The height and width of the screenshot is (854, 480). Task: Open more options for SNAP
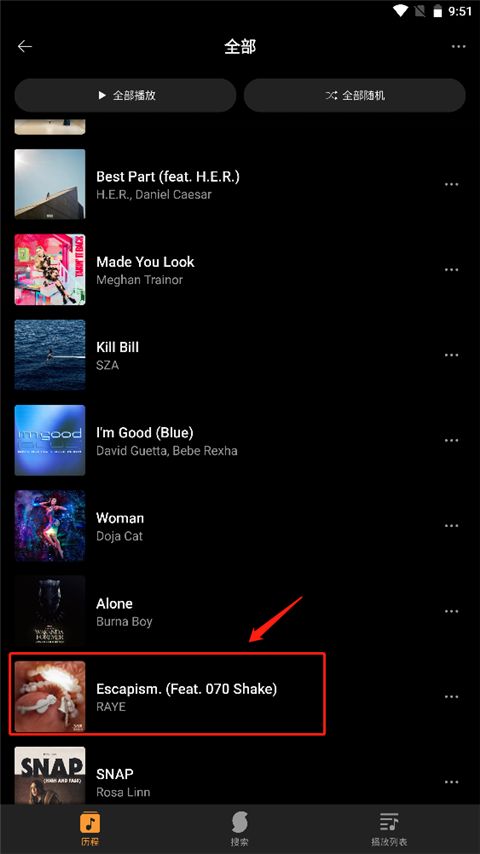(451, 782)
